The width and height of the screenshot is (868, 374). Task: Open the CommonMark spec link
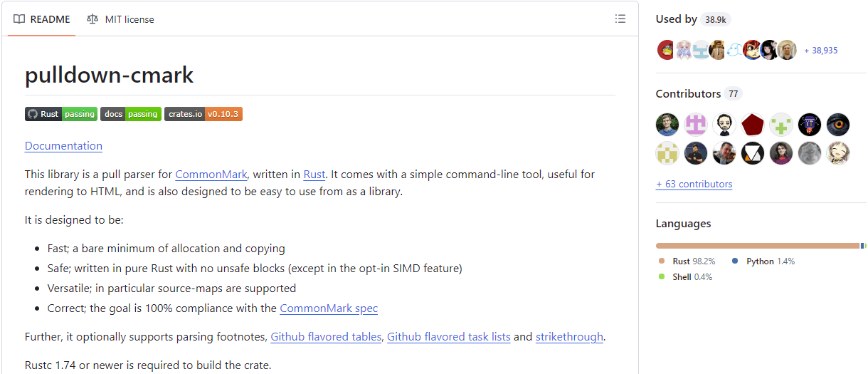click(329, 308)
